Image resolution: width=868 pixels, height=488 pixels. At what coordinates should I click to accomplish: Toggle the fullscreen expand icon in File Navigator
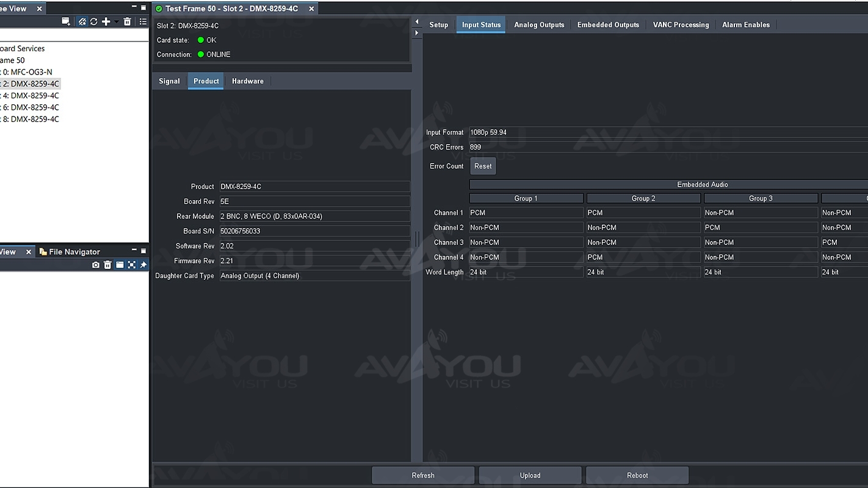pyautogui.click(x=131, y=265)
